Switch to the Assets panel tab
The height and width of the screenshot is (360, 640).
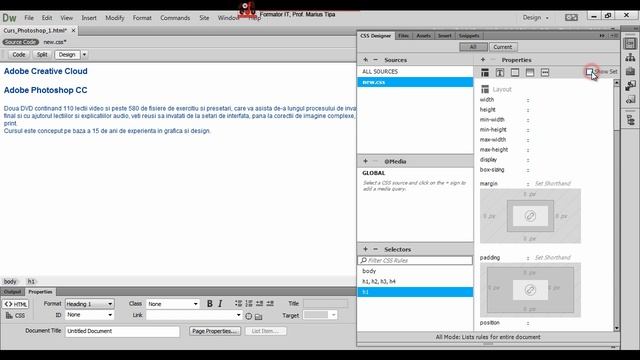pos(423,36)
